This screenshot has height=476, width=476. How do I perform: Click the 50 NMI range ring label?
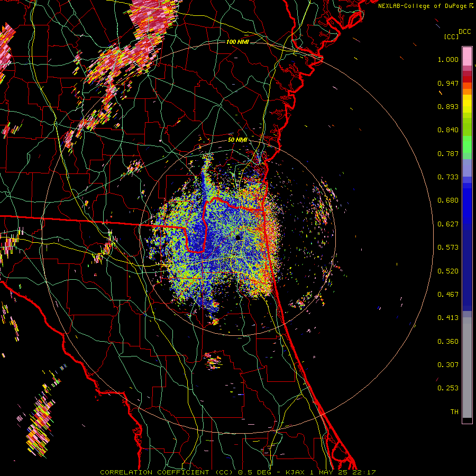[x=237, y=140]
